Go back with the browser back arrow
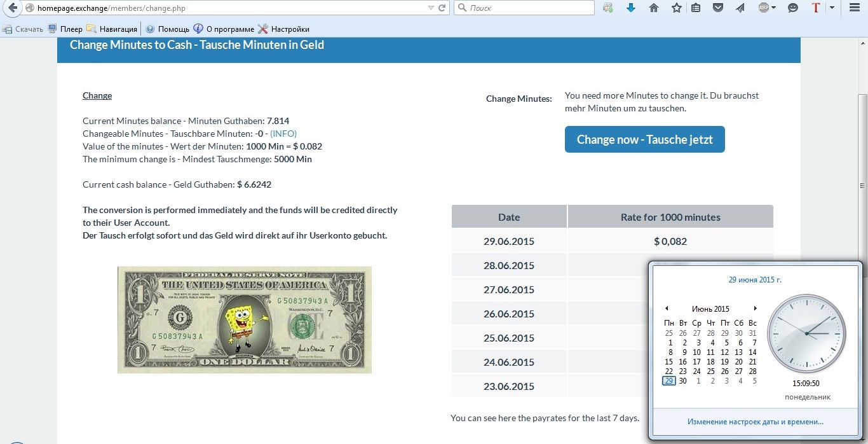This screenshot has height=444, width=868. click(x=12, y=8)
